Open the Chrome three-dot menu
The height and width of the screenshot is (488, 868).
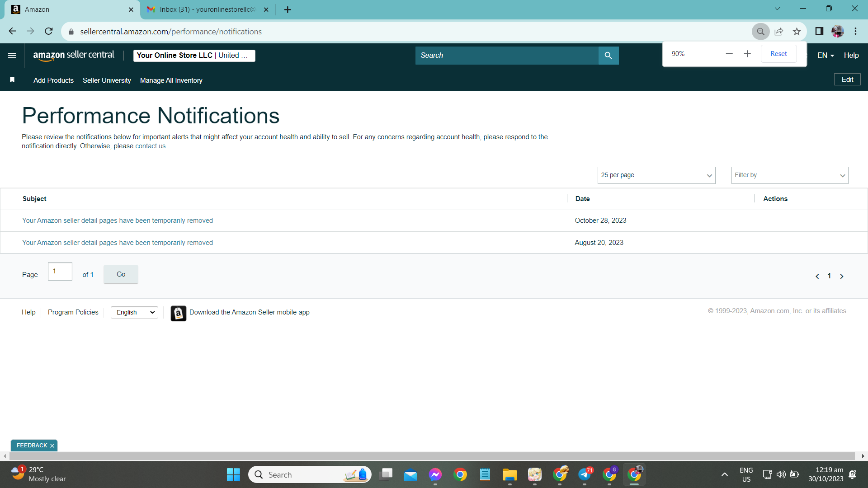(x=856, y=31)
